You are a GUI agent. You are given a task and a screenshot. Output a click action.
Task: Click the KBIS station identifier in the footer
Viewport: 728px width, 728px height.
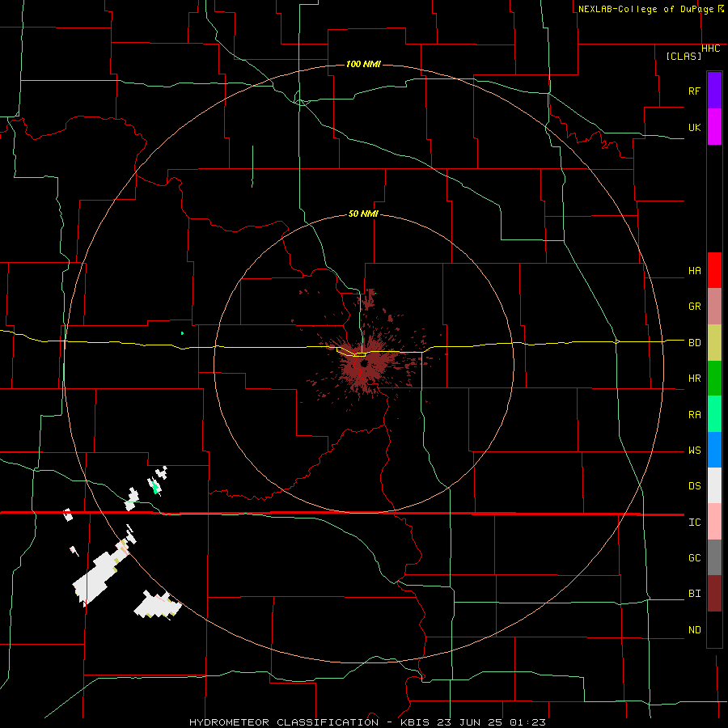(x=412, y=722)
